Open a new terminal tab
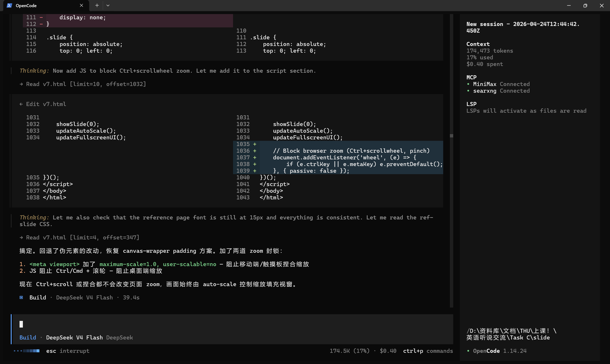The height and width of the screenshot is (364, 610). [x=97, y=5]
